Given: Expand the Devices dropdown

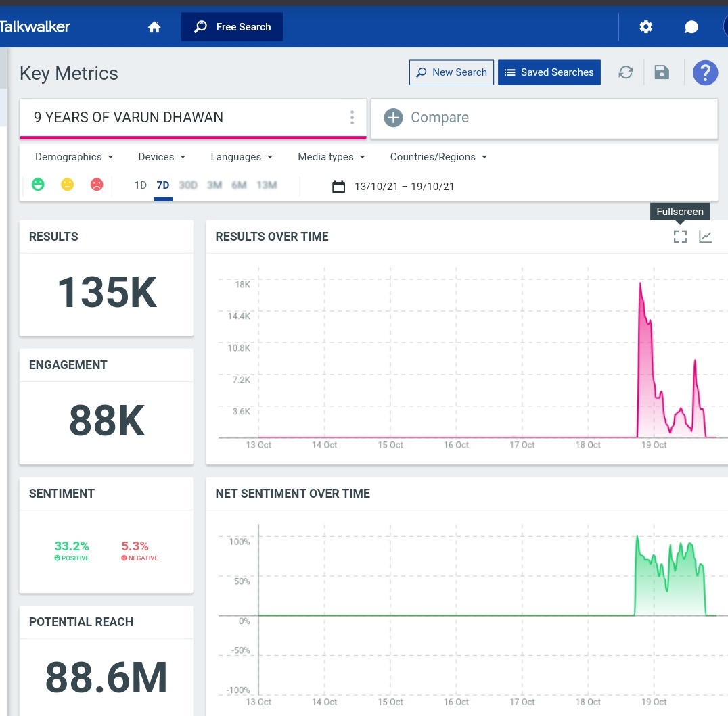Looking at the screenshot, I should click(162, 157).
